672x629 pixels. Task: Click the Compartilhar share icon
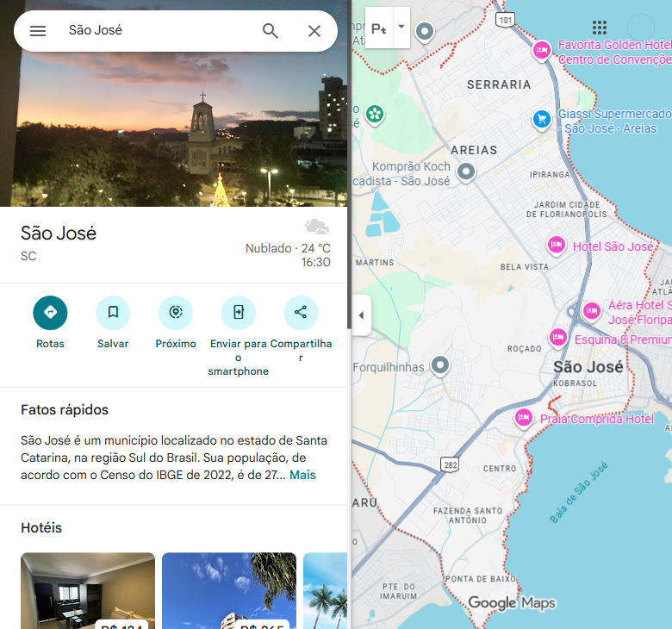(x=301, y=313)
